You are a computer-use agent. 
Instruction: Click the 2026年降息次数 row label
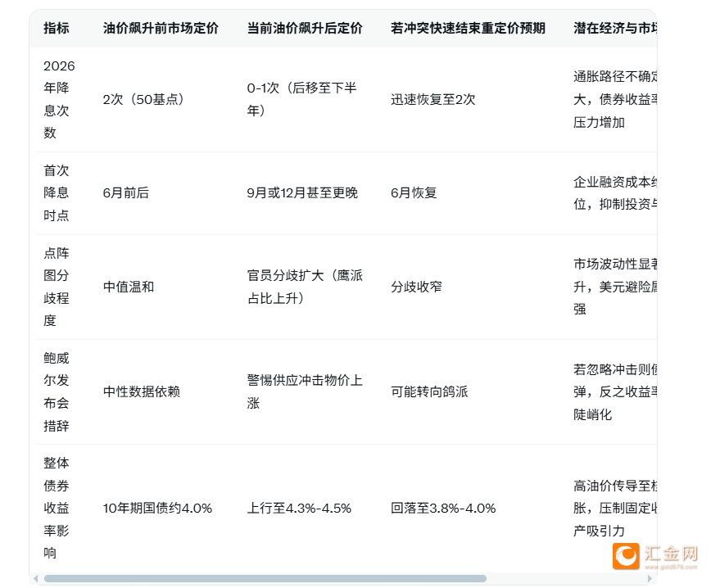[57, 99]
